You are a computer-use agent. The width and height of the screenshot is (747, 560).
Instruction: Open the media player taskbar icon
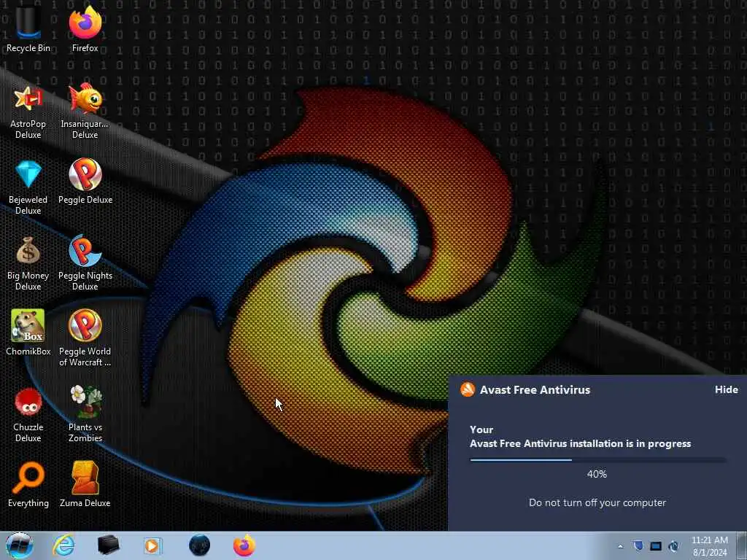point(152,545)
